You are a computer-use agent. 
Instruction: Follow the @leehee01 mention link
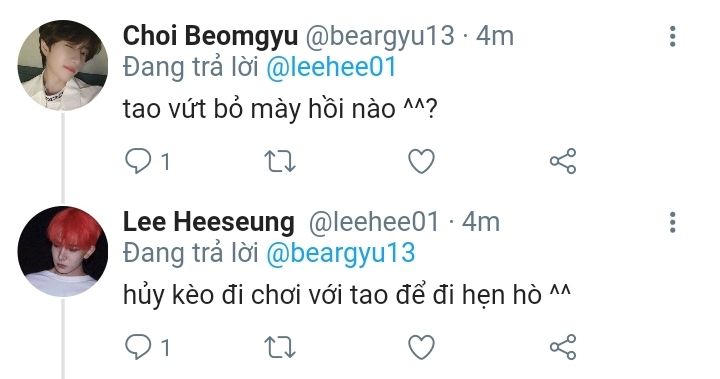[331, 67]
